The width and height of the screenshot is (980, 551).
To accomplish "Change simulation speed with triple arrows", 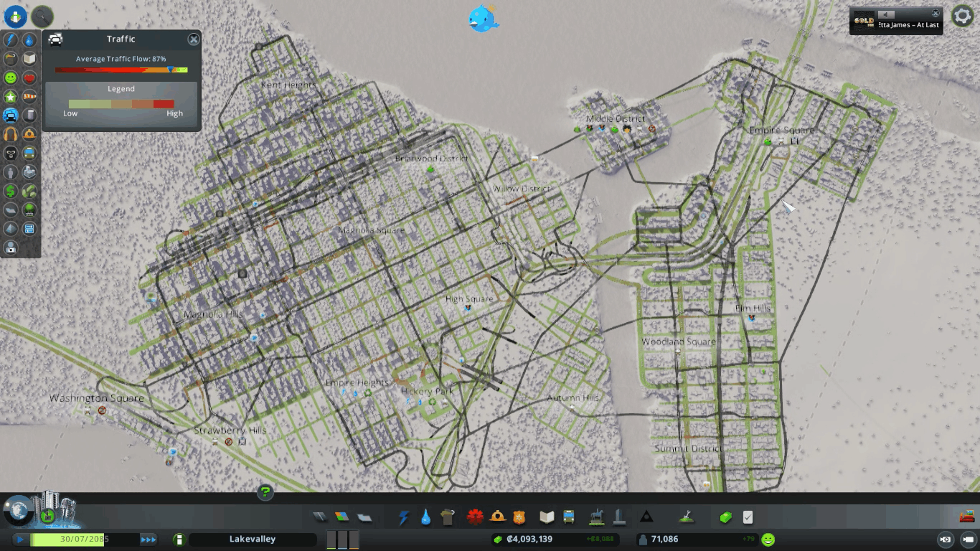I will tap(149, 539).
